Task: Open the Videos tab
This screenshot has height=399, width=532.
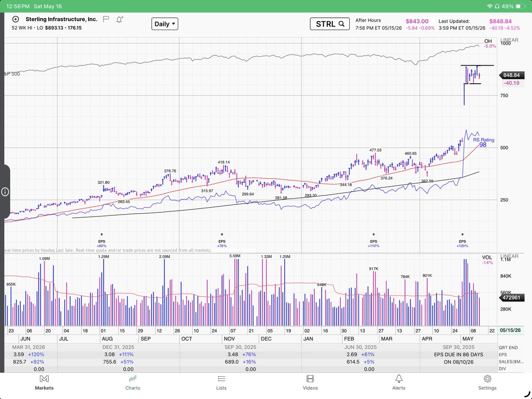Action: click(310, 383)
